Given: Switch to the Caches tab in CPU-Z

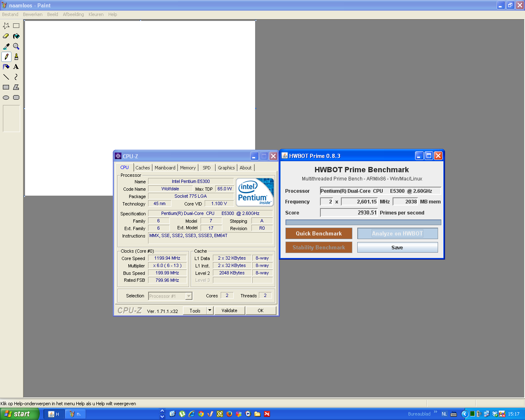Looking at the screenshot, I should coord(143,168).
